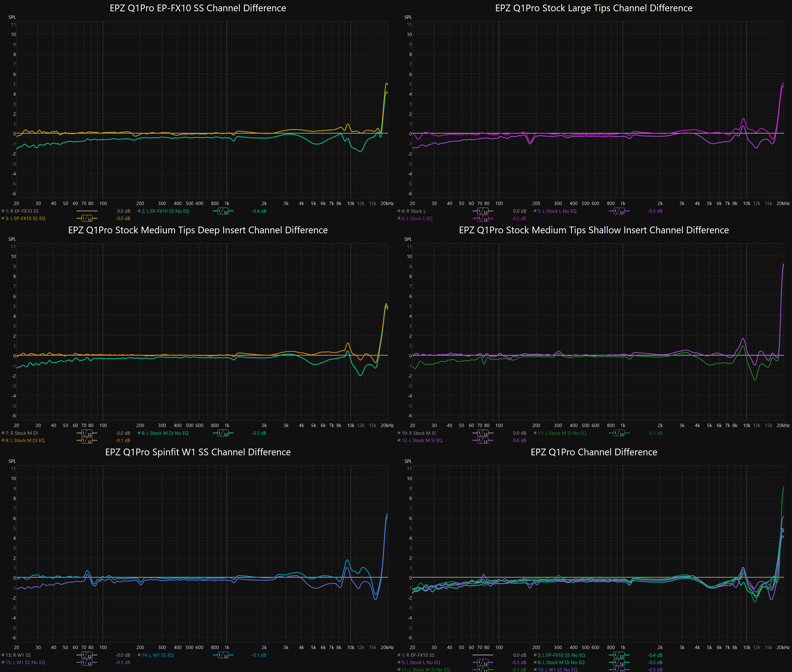Click the -0.2 dB value for 6: L Stock L EQ
792x672 pixels.
[519, 218]
